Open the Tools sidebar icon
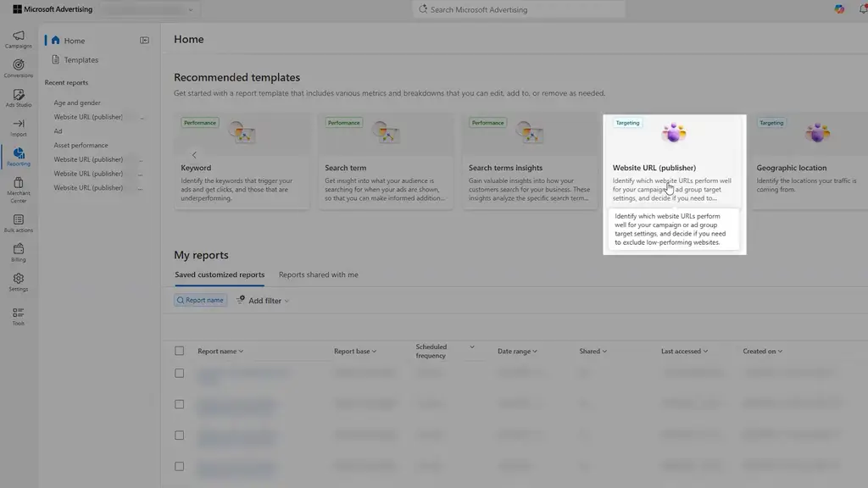The image size is (868, 488). click(x=19, y=316)
